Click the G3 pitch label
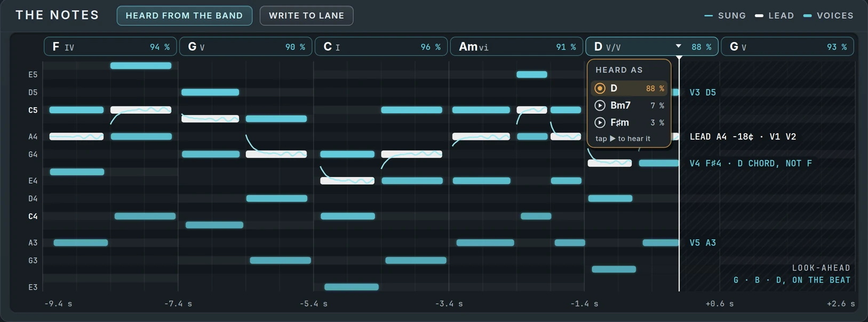The width and height of the screenshot is (868, 322). (x=33, y=260)
